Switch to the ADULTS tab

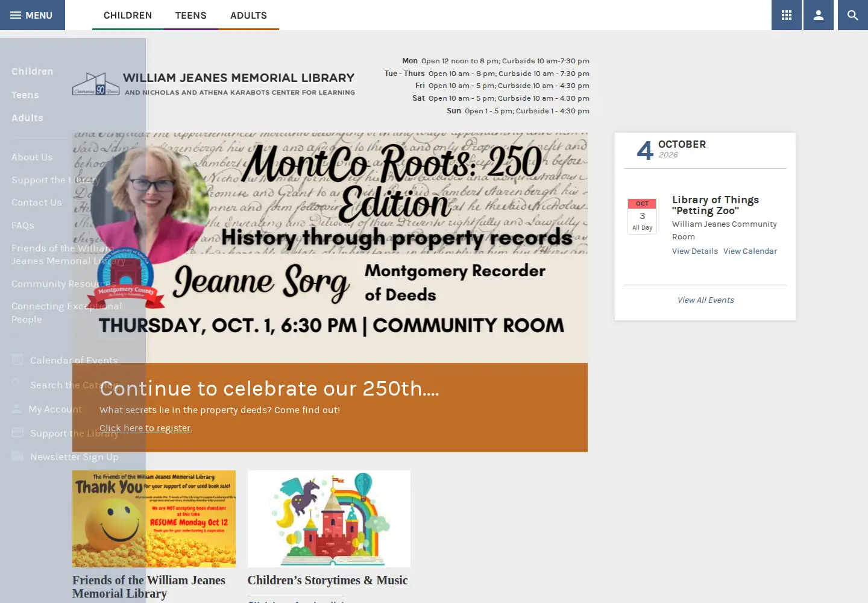[x=248, y=16]
